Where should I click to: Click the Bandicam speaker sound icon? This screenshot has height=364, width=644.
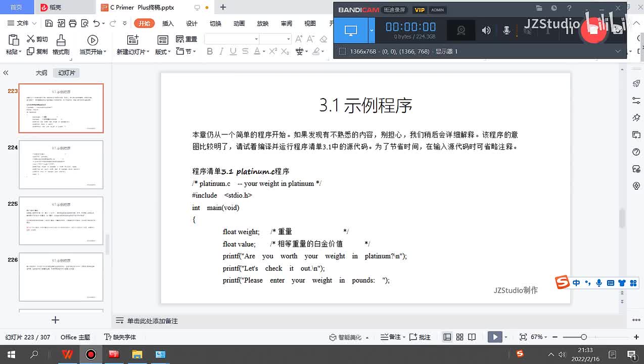click(486, 30)
